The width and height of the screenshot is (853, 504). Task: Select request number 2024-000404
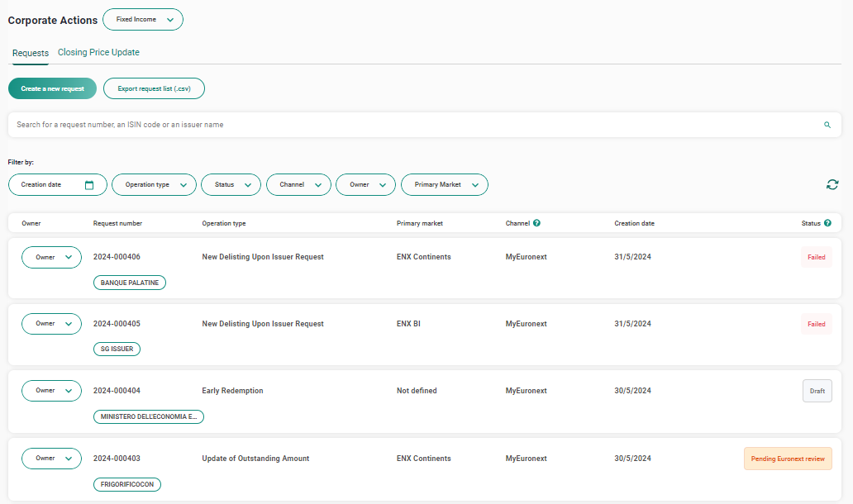[x=117, y=391]
